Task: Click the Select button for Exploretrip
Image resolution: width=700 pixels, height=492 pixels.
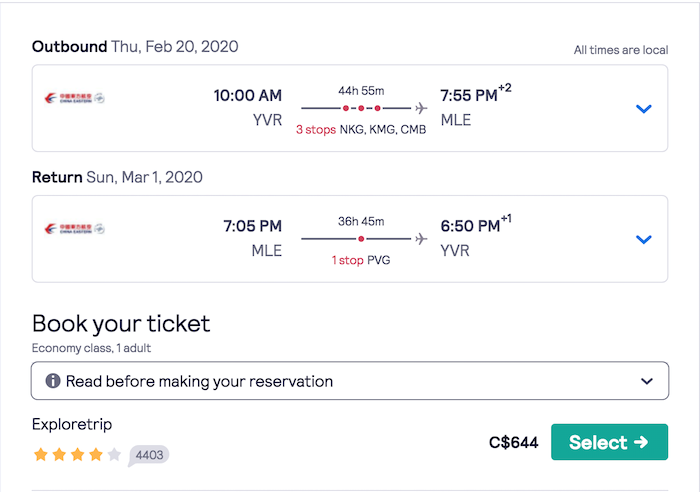Action: pyautogui.click(x=609, y=442)
